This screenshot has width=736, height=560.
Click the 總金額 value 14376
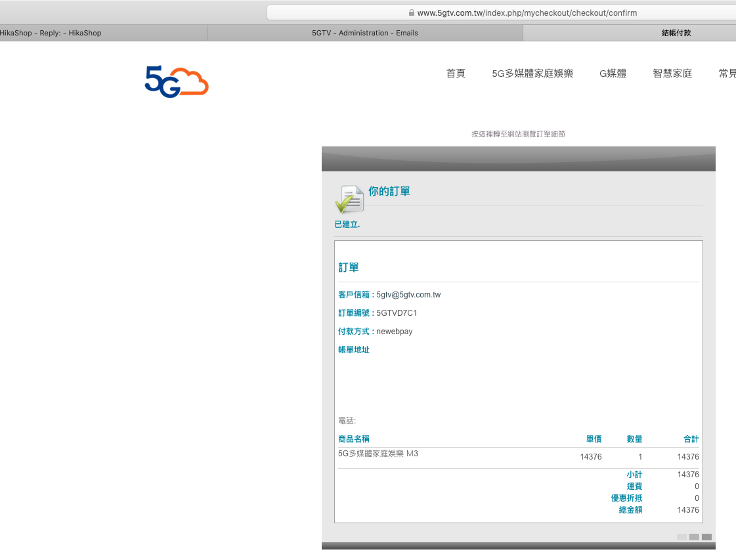(687, 509)
